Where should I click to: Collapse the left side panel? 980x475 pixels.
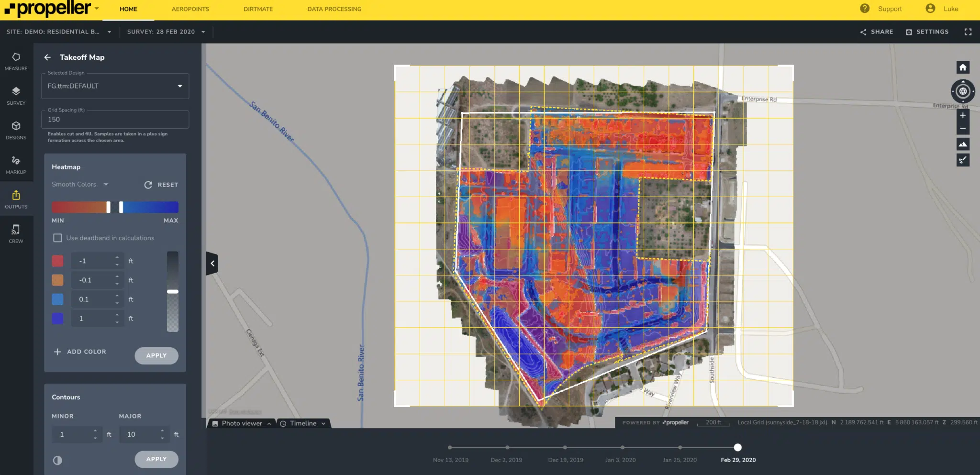coord(212,264)
